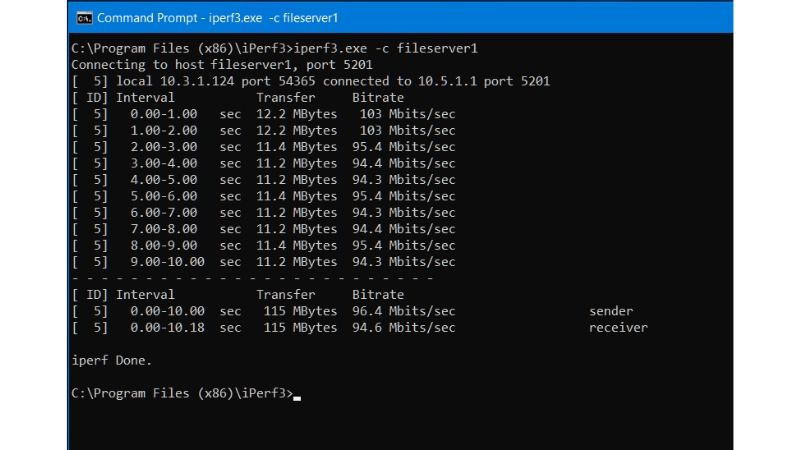Click interval '6.00-7.00' row
800x450 pixels.
point(264,212)
